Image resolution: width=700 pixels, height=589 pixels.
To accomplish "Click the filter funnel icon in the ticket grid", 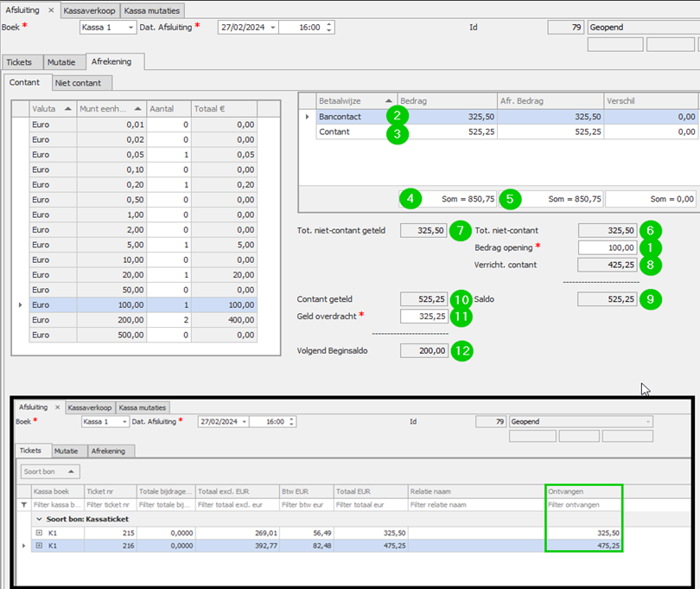I will point(23,504).
